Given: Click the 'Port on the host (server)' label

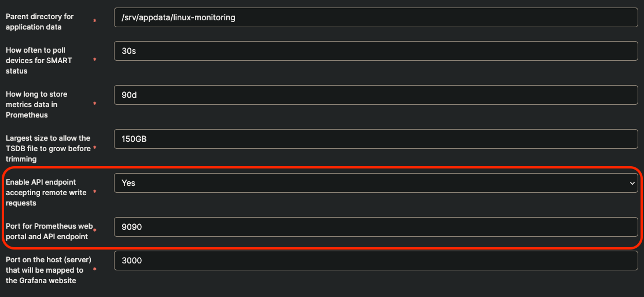Looking at the screenshot, I should (48, 270).
